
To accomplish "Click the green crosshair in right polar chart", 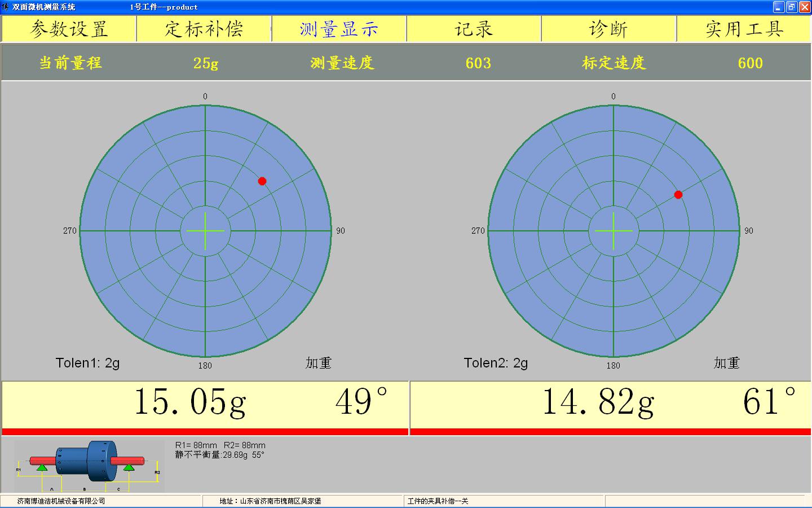I will coord(614,231).
